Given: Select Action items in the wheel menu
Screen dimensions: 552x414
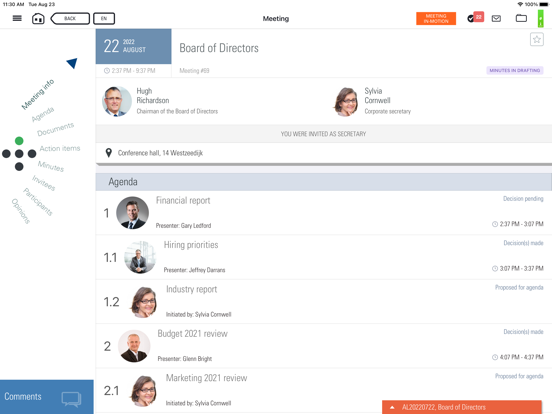Looking at the screenshot, I should [x=60, y=148].
